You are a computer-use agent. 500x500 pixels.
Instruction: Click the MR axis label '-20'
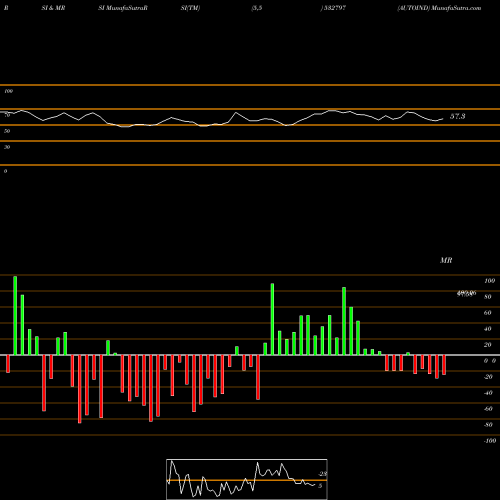tap(488, 377)
